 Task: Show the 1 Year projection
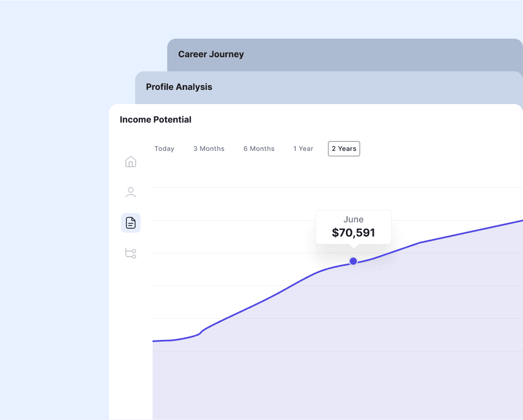click(303, 149)
